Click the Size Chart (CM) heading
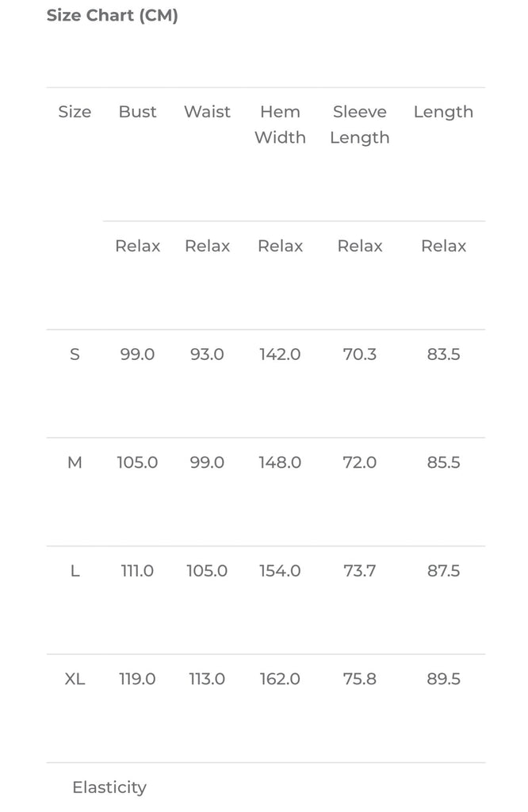This screenshot has height=812, width=528. coord(112,16)
